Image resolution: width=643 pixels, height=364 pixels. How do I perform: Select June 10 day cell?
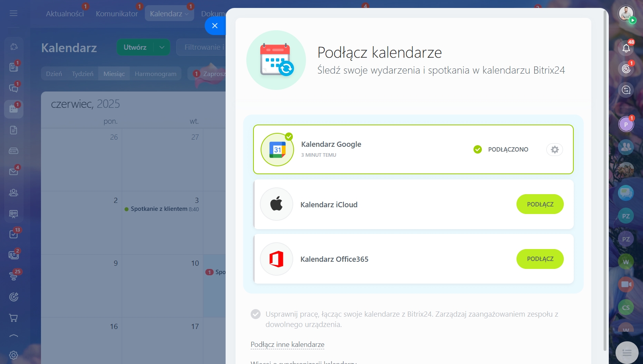(x=163, y=286)
